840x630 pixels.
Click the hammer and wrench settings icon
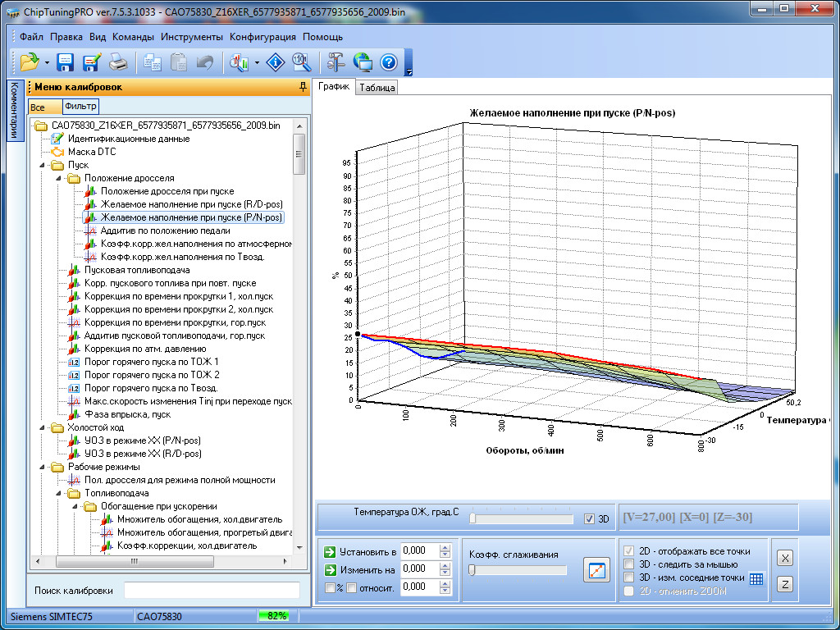point(336,62)
